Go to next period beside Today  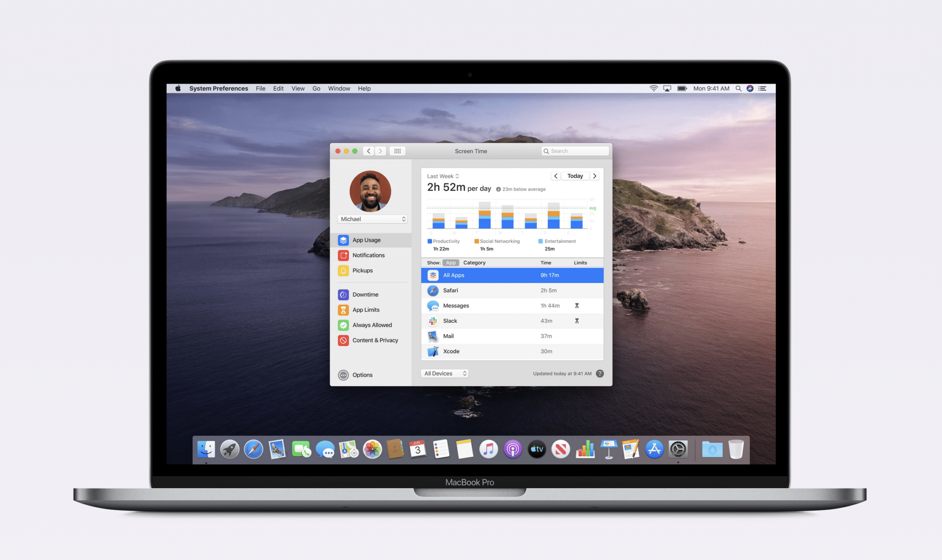click(x=594, y=176)
